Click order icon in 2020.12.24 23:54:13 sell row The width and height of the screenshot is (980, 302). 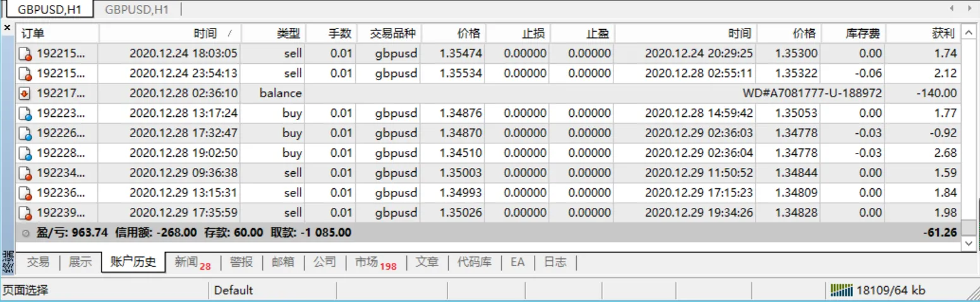(x=26, y=74)
